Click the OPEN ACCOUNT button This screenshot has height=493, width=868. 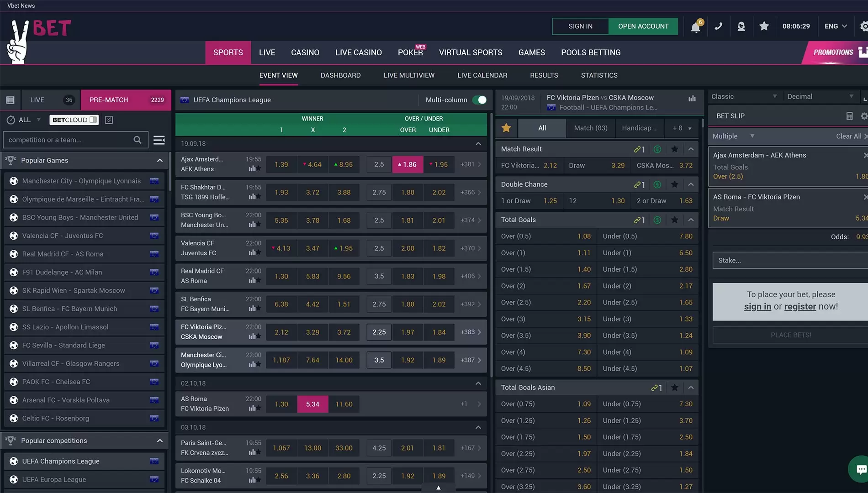point(643,26)
